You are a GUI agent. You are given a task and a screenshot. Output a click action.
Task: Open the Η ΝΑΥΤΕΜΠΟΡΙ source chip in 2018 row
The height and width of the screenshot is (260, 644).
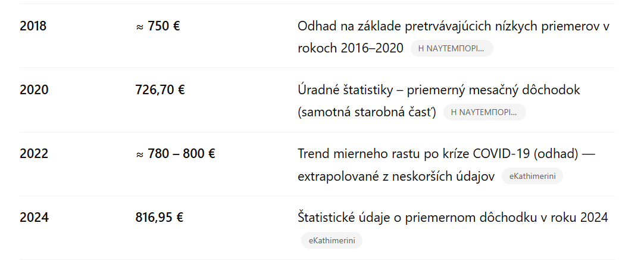(451, 48)
